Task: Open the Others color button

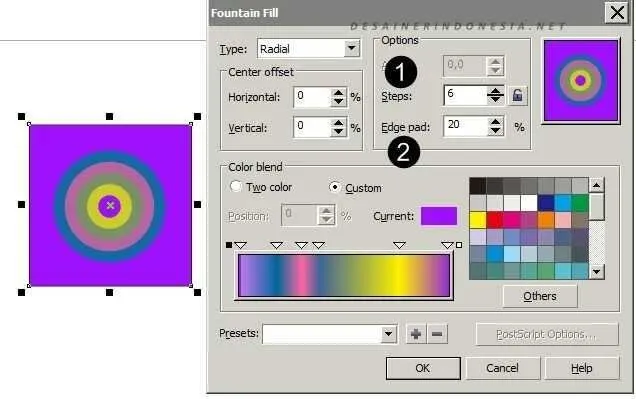Action: (540, 296)
